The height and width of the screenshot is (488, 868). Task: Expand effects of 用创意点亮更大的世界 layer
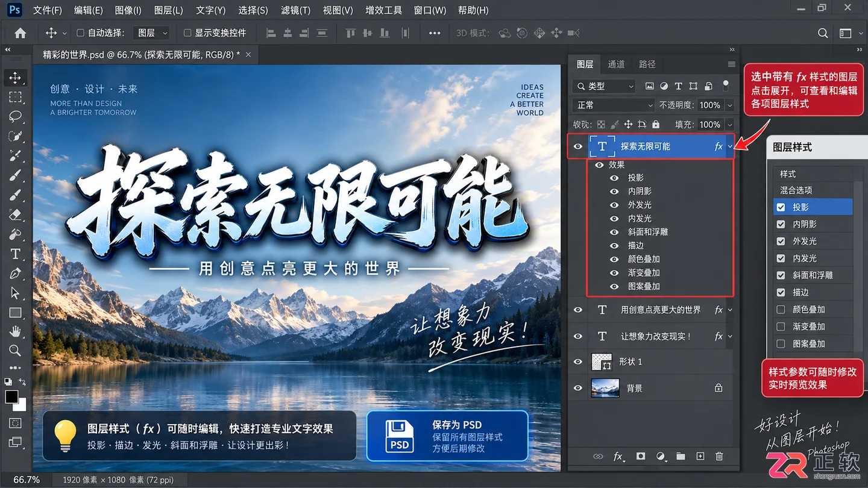[730, 310]
